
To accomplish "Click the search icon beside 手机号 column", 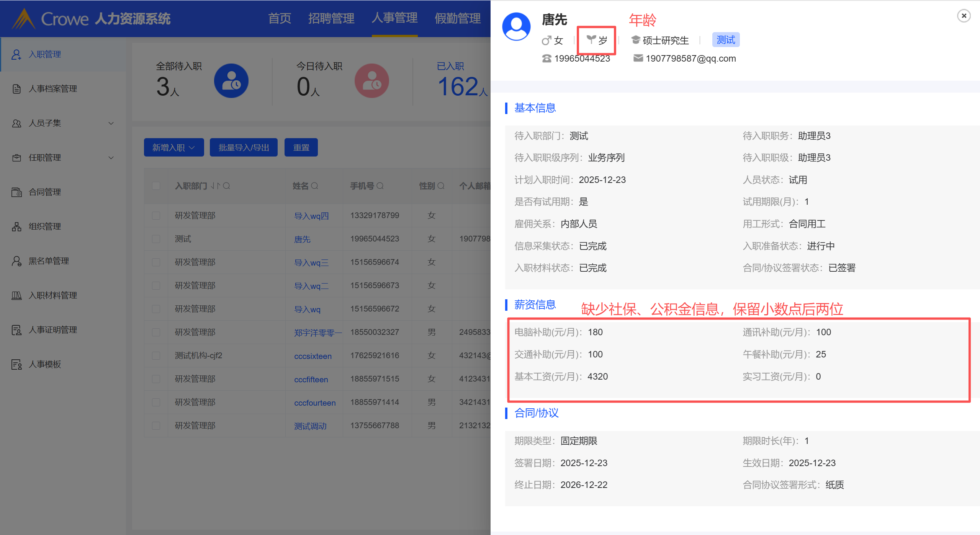I will 380,186.
